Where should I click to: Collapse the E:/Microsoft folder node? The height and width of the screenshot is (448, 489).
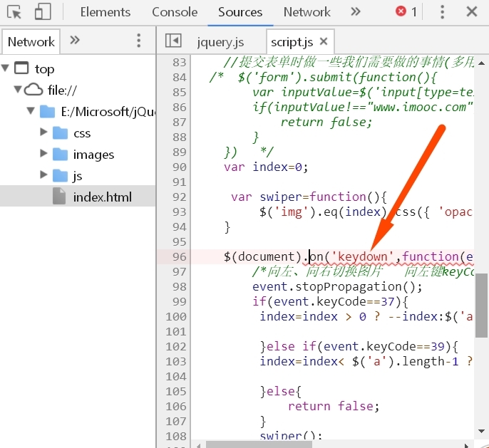point(31,110)
